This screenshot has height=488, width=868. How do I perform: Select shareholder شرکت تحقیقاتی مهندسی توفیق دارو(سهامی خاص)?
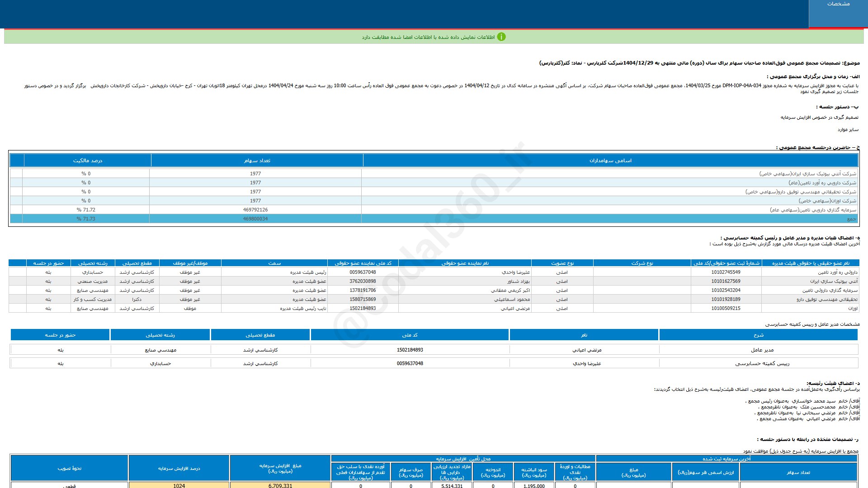pos(801,192)
